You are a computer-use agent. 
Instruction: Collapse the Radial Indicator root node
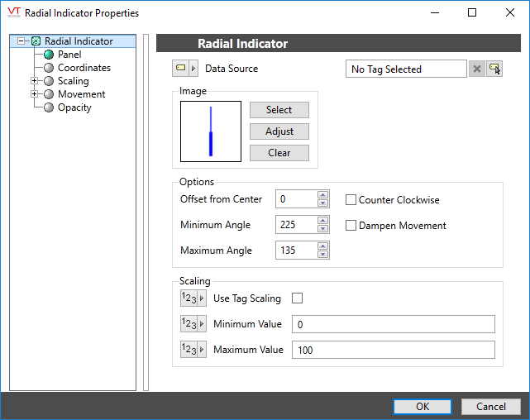(x=21, y=41)
